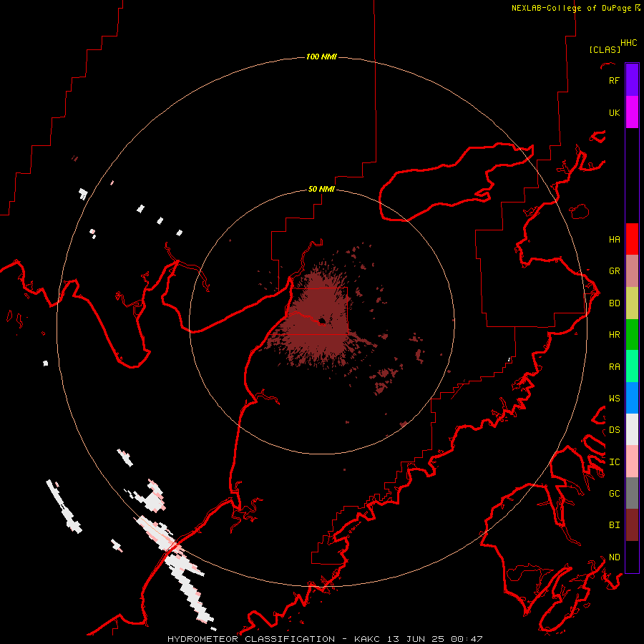Select the BD yellow legend block

(x=632, y=303)
